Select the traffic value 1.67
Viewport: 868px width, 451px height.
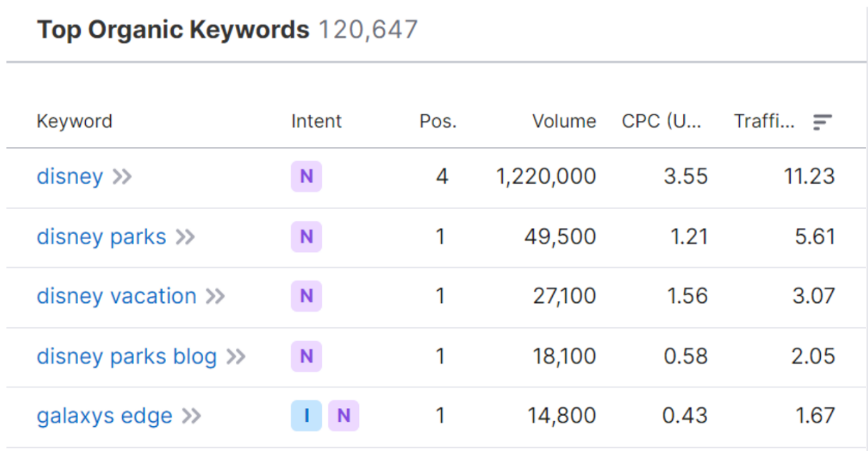coord(816,415)
